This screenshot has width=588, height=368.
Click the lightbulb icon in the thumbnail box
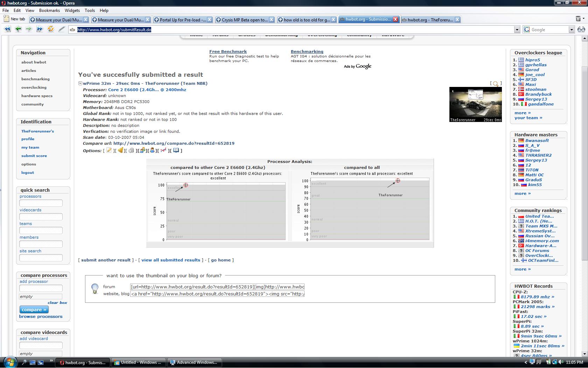95,288
